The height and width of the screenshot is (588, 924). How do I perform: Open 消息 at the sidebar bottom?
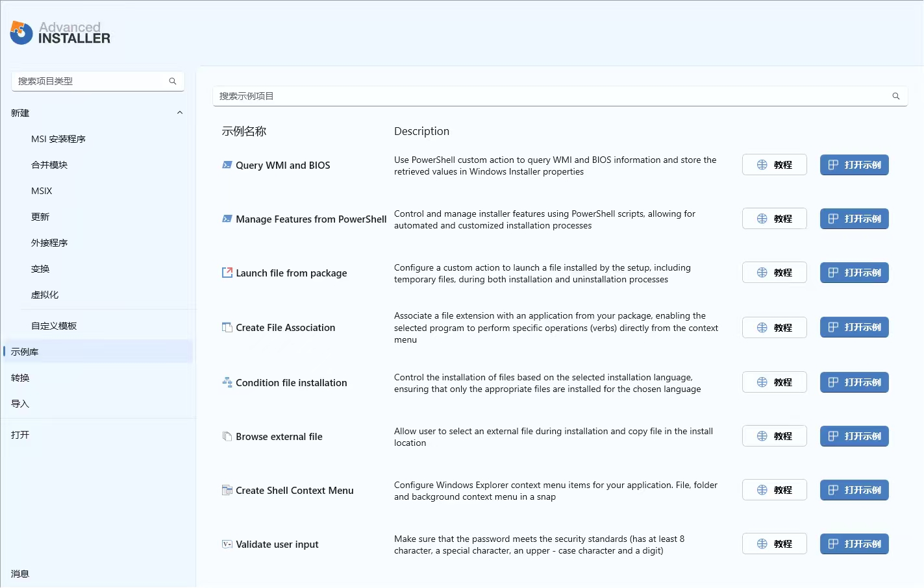[x=20, y=574]
